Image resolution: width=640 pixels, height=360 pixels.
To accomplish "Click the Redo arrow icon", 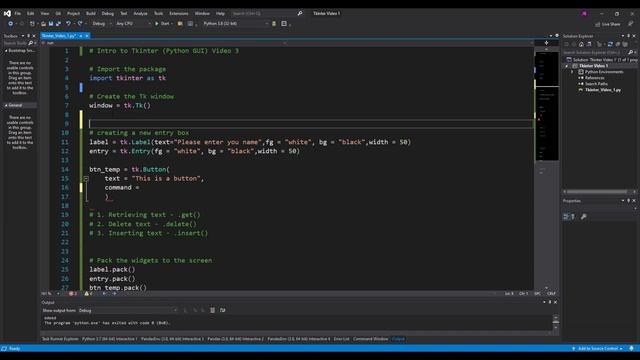I will coord(80,24).
